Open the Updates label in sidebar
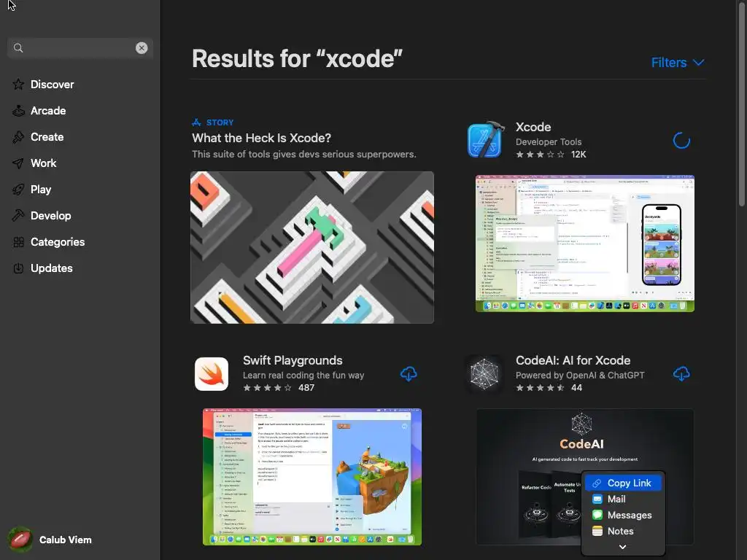The image size is (747, 560). [52, 268]
